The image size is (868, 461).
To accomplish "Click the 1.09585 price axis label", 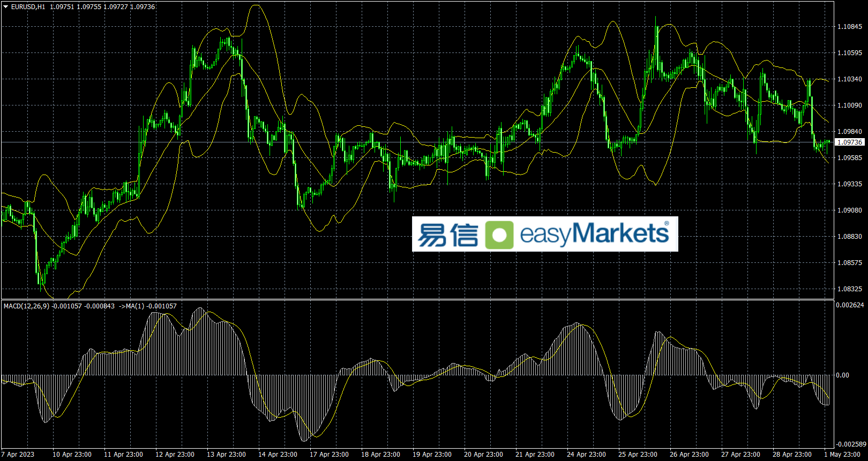I will pyautogui.click(x=850, y=158).
